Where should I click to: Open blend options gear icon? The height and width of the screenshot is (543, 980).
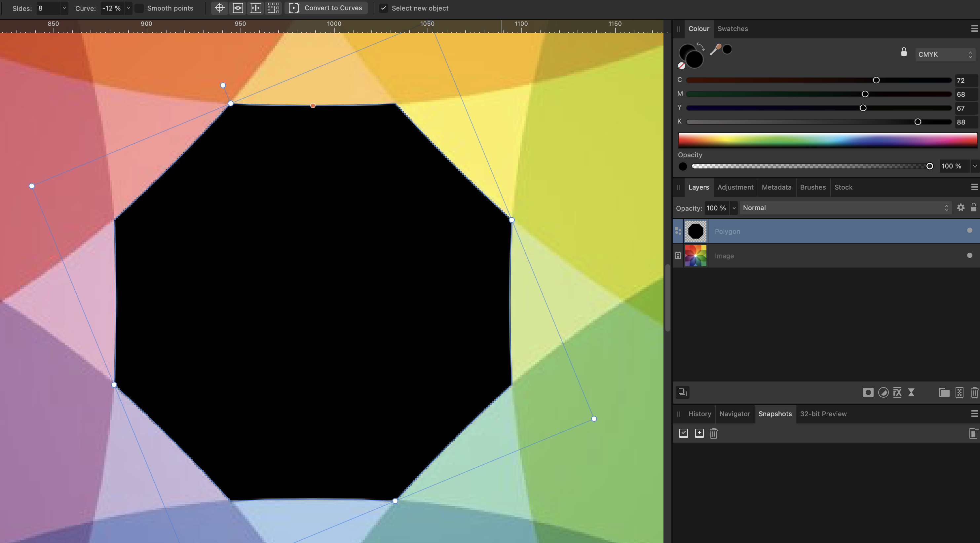[961, 208]
